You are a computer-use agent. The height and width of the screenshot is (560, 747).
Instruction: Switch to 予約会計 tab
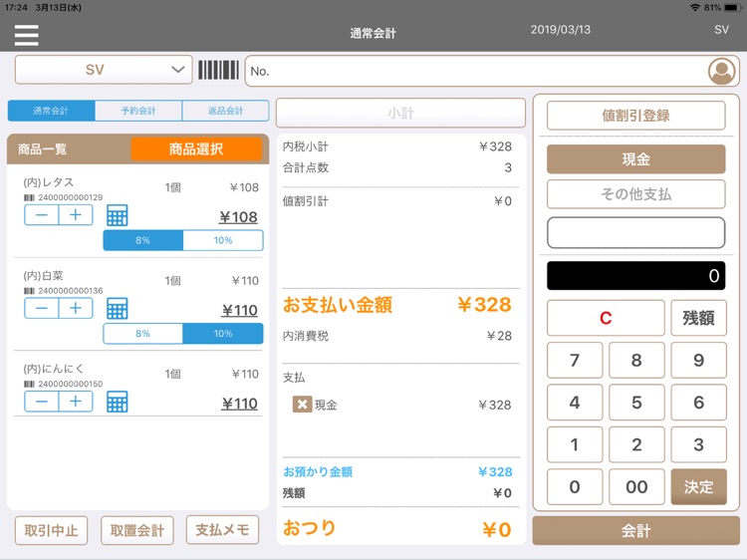point(138,111)
